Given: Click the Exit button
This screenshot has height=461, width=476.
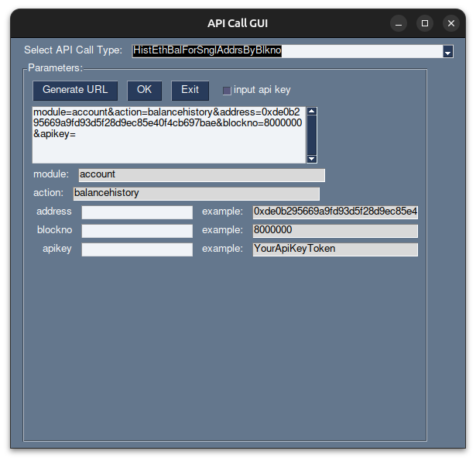Looking at the screenshot, I should (190, 90).
